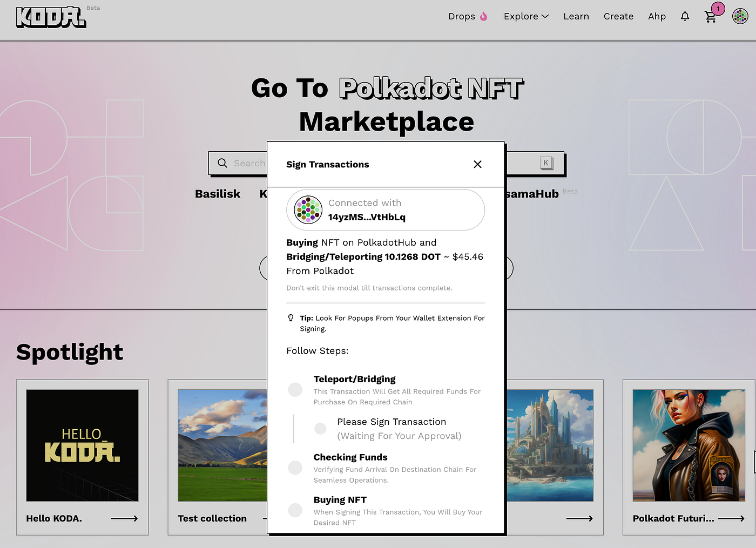
Task: Select the Buying NFT step indicator
Action: tap(295, 510)
